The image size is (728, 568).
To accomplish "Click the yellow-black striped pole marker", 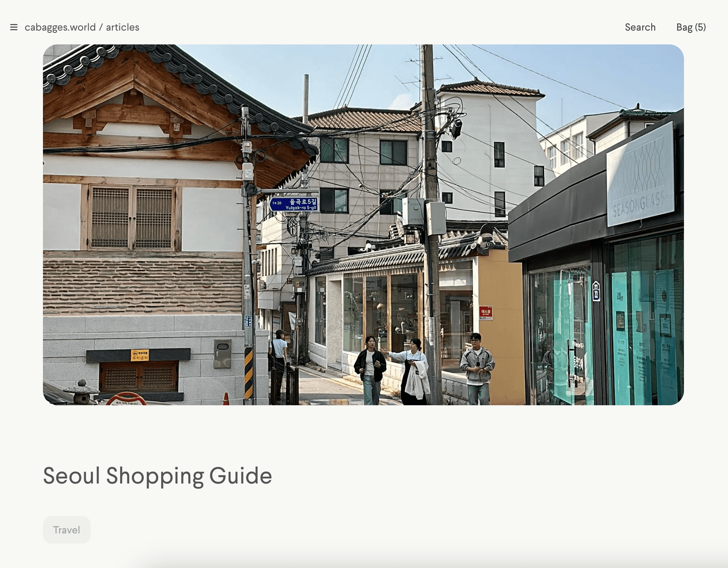I will pos(249,373).
